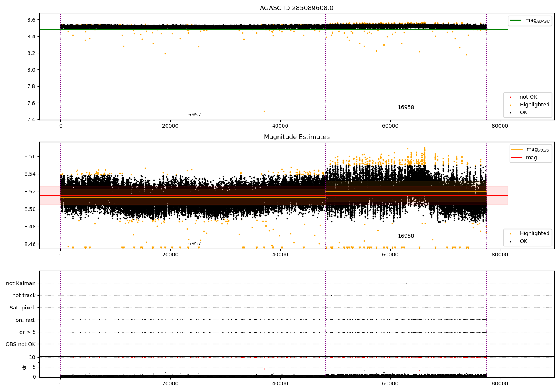
Task: Click the lone orange outlier near magnitude 7.5
Action: tap(264, 111)
